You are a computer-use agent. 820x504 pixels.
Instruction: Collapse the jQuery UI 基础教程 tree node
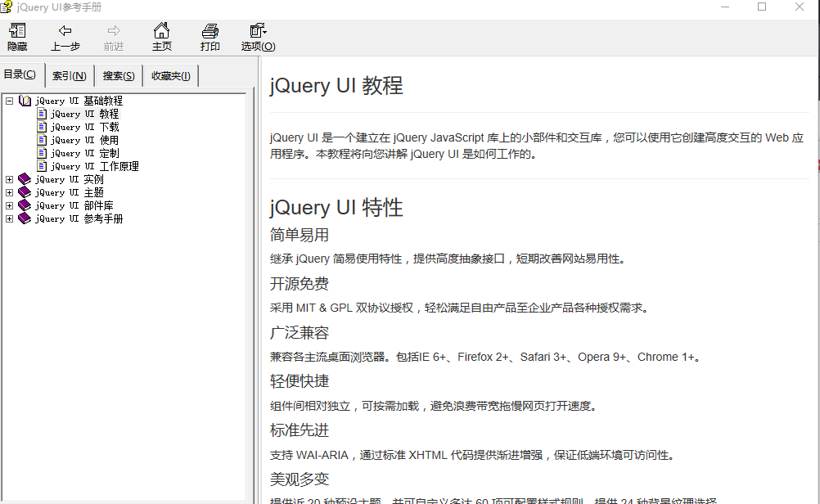pos(8,100)
